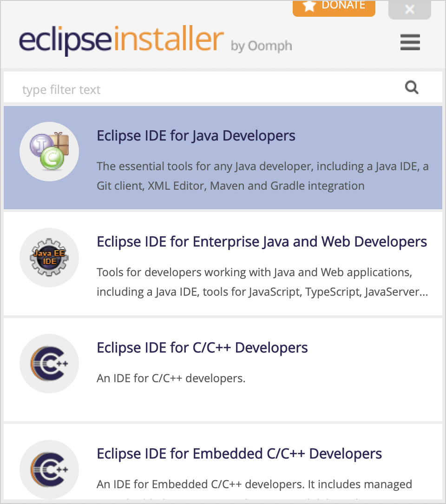Image resolution: width=446 pixels, height=504 pixels.
Task: Click the eclipseinstaller logo
Action: click(x=121, y=40)
